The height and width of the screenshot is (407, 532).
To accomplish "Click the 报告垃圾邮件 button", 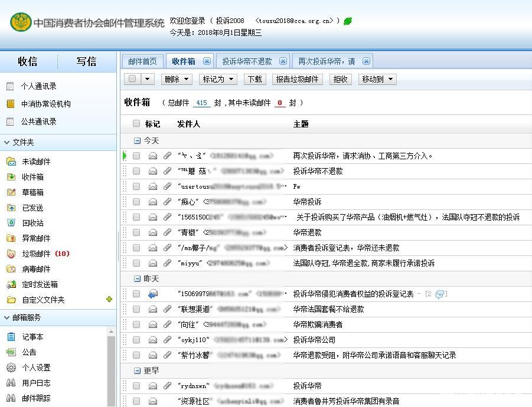I will click(297, 79).
